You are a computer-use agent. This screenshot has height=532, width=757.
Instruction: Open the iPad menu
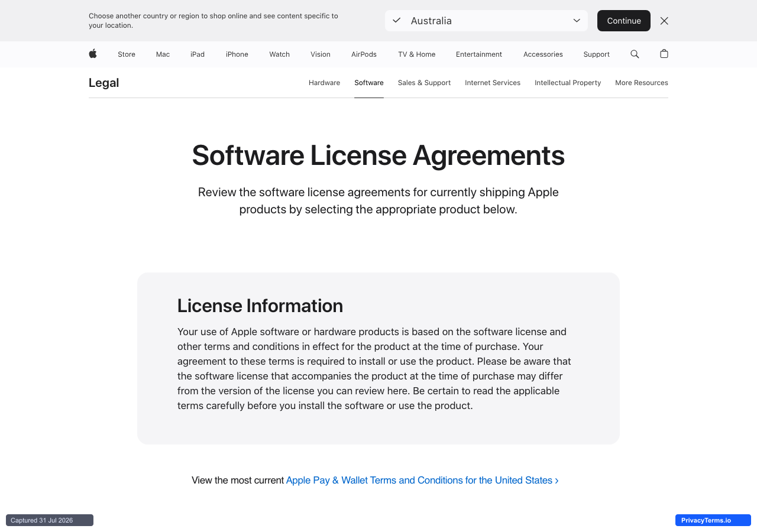click(x=198, y=54)
